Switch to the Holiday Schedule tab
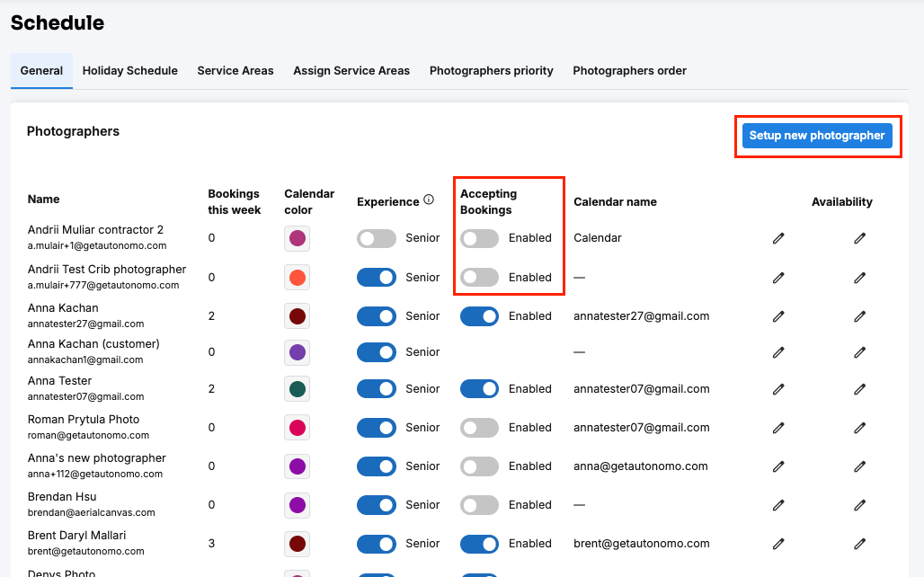The height and width of the screenshot is (577, 924). point(130,71)
